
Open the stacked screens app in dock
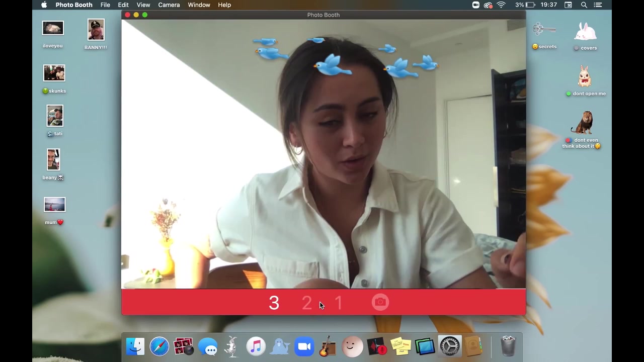425,346
